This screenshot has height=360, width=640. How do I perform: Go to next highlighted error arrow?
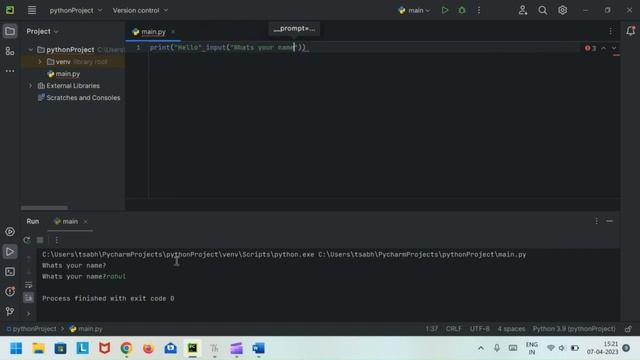614,48
